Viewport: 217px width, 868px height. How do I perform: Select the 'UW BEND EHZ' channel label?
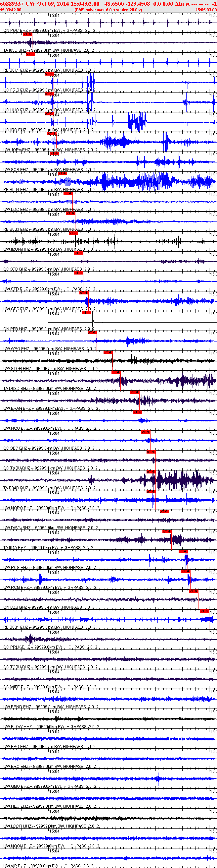coord(17,707)
